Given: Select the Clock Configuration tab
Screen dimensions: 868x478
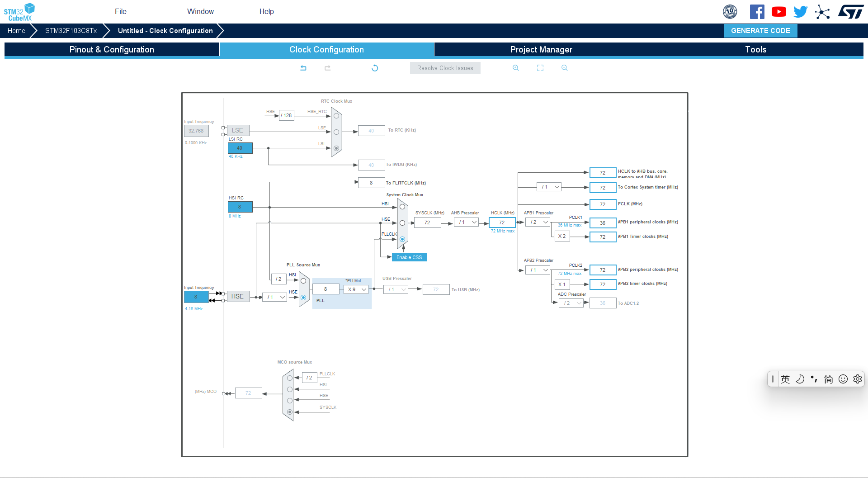Looking at the screenshot, I should click(326, 50).
